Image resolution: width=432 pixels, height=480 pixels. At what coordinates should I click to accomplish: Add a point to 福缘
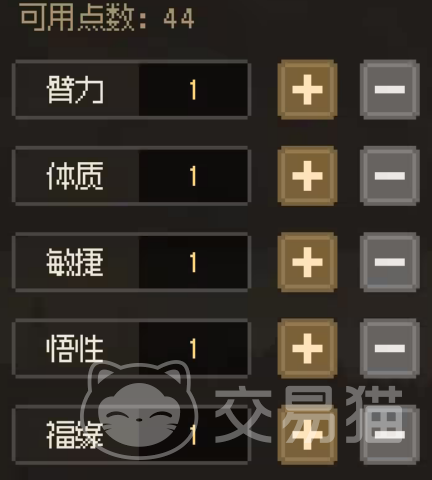pos(307,435)
